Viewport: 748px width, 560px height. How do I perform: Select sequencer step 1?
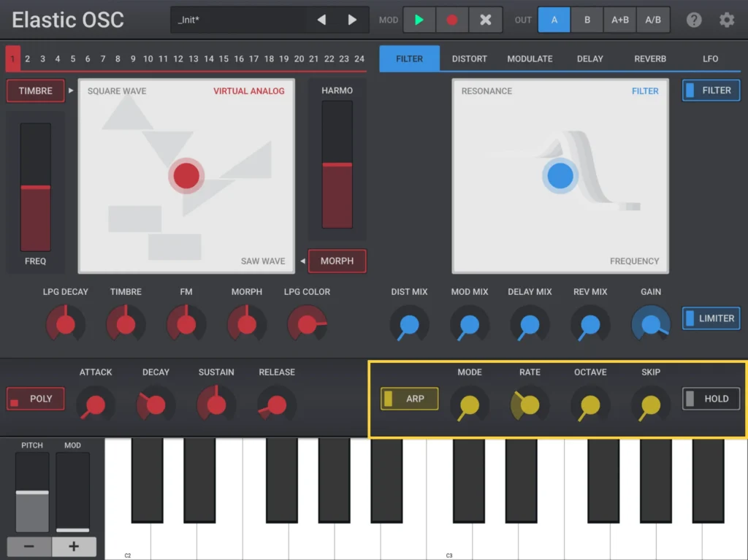(12, 58)
